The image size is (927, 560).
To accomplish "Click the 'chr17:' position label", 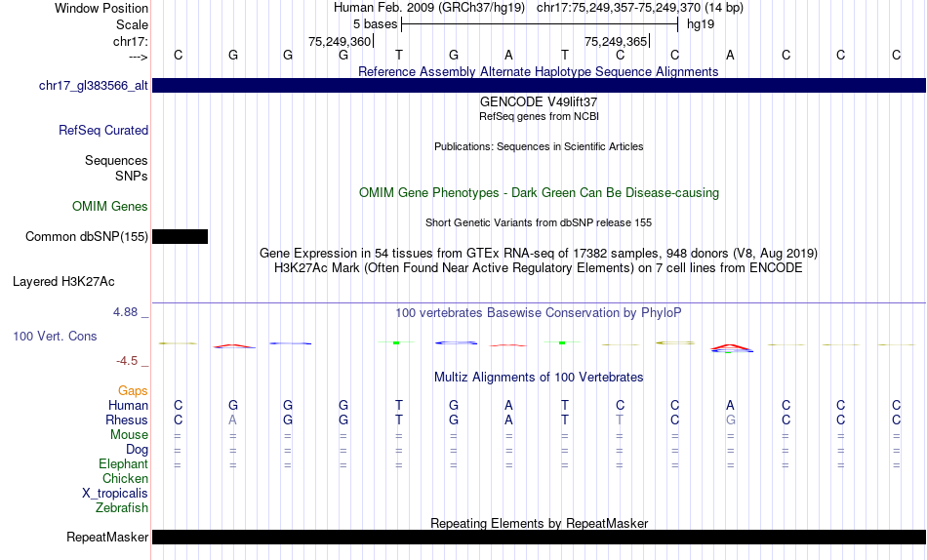I will click(x=131, y=41).
